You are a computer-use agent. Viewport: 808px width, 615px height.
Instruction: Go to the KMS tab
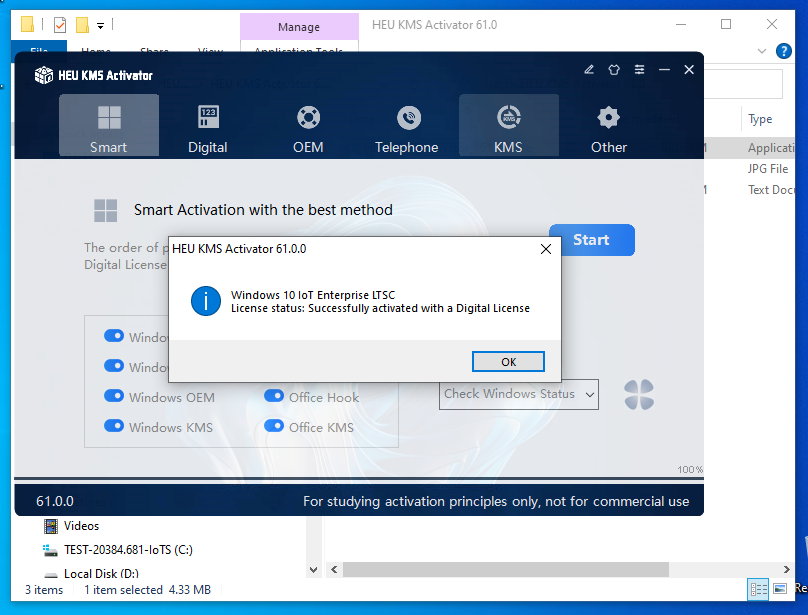coord(509,125)
